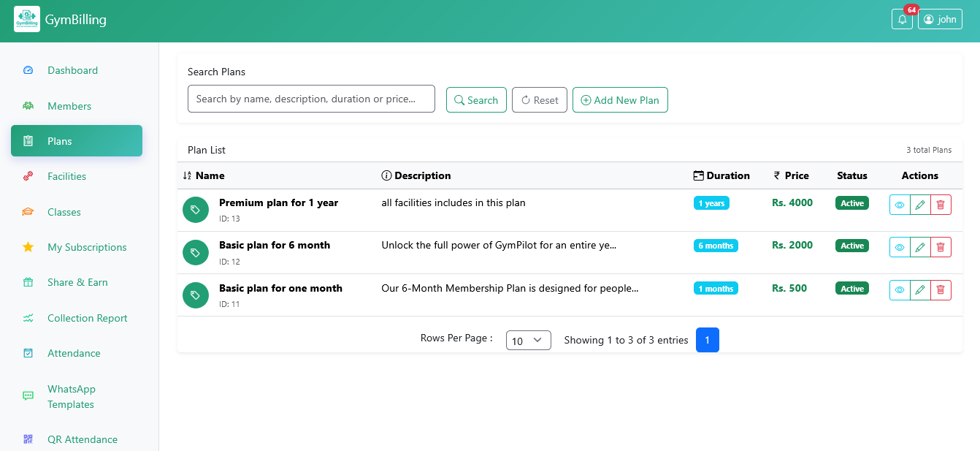Open the Rows Per Page dropdown
The height and width of the screenshot is (451, 980).
pos(528,341)
